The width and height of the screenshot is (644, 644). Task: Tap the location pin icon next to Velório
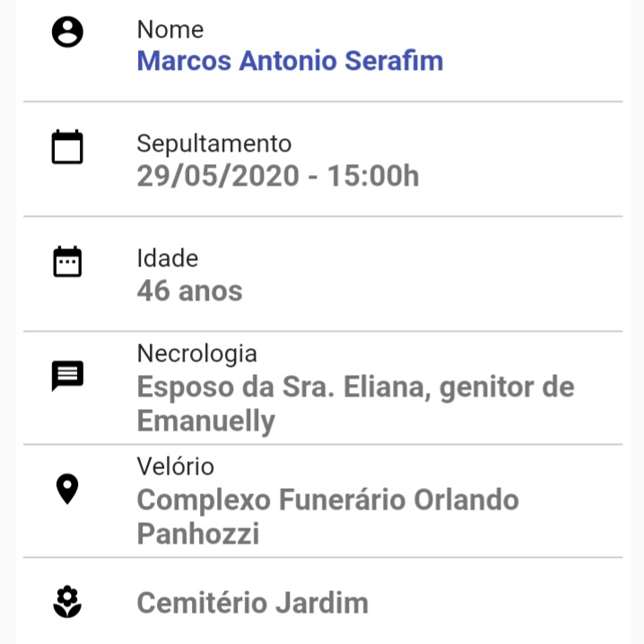67,489
